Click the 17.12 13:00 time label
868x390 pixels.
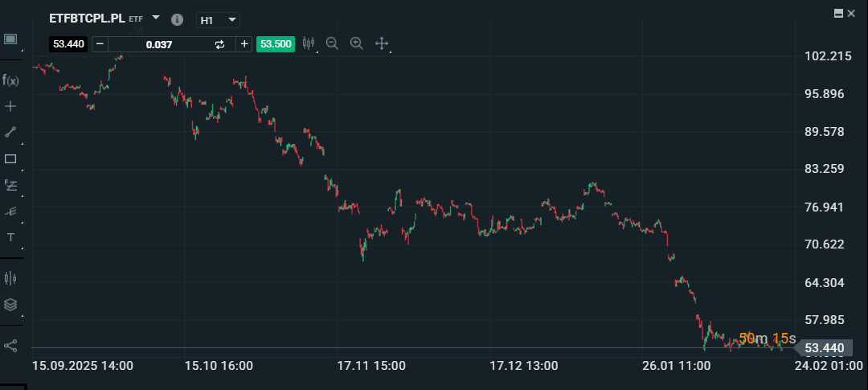pos(524,366)
